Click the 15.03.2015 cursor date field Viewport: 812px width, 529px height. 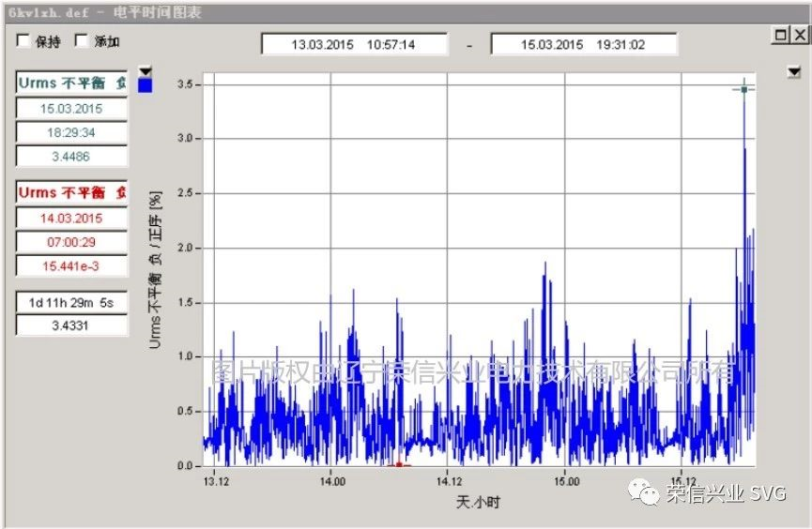(x=71, y=108)
